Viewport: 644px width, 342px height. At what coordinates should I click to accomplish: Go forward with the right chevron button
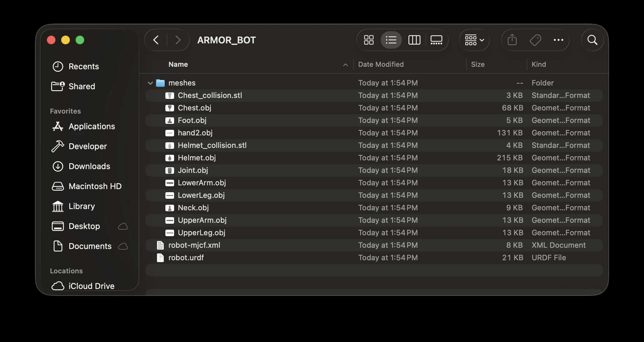click(x=178, y=40)
